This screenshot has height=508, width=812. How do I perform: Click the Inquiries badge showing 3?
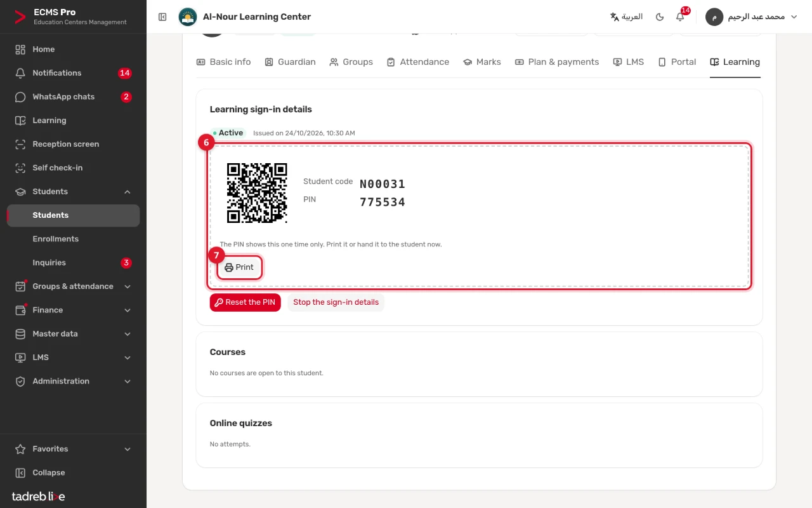(x=126, y=263)
